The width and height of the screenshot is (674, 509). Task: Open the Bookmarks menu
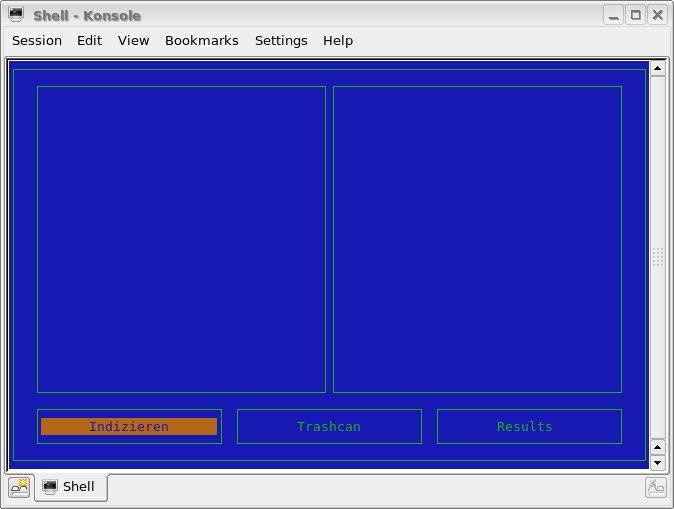point(202,41)
